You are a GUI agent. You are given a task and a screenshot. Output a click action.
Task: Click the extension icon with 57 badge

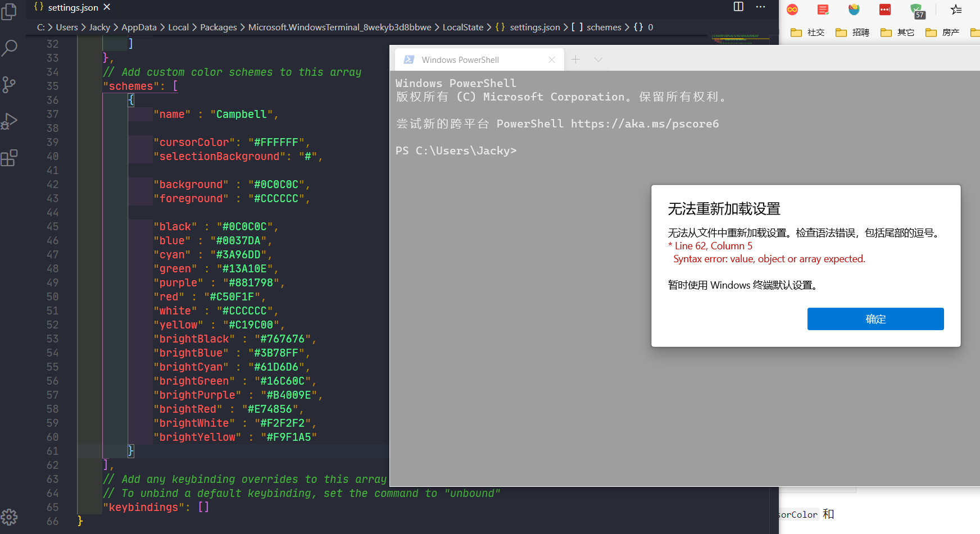coord(917,11)
